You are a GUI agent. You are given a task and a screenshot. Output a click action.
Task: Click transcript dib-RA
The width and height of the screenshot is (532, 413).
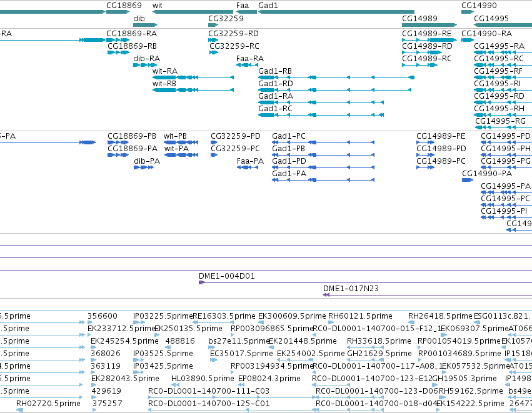[145, 65]
